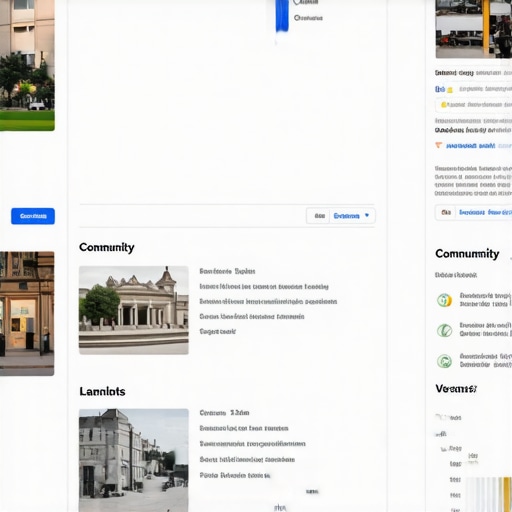The image size is (512, 512).
Task: Click the blue and yellow icon below the right panel photo
Action: click(444, 89)
